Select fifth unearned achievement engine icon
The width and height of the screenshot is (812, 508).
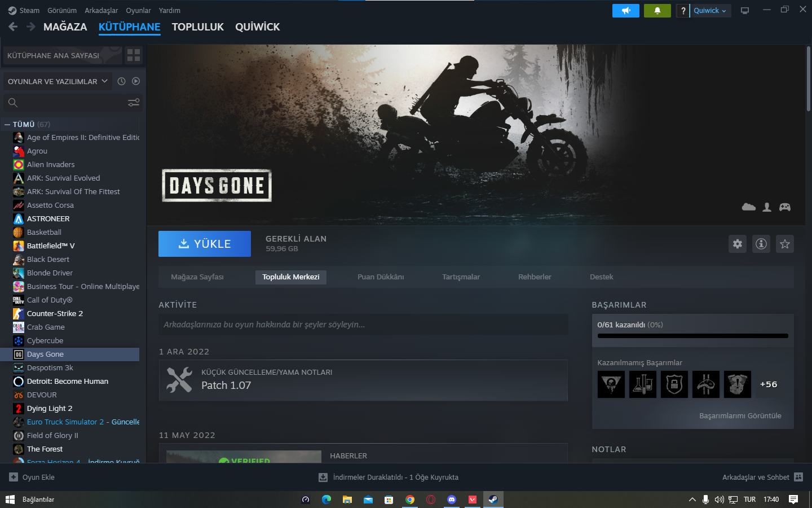[738, 384]
